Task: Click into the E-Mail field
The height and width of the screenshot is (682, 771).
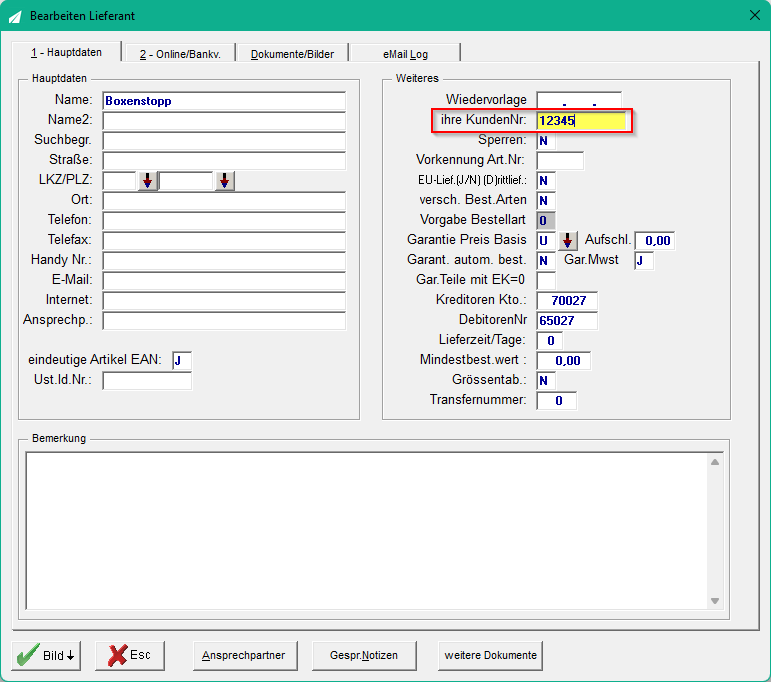Action: (x=224, y=281)
